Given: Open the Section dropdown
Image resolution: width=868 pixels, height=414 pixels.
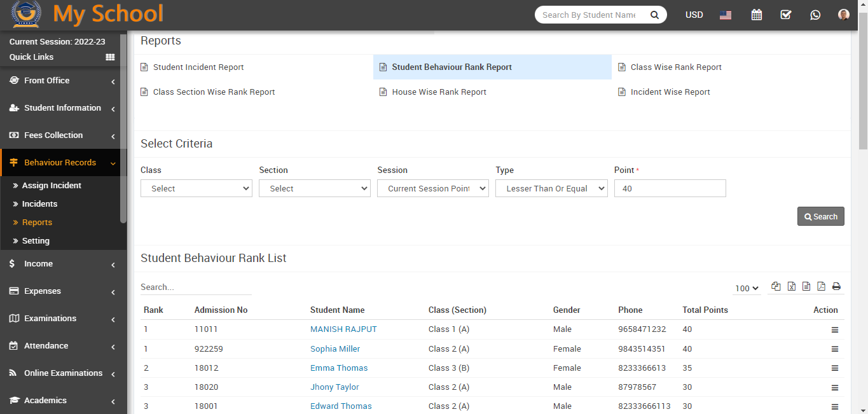Looking at the screenshot, I should pyautogui.click(x=315, y=188).
